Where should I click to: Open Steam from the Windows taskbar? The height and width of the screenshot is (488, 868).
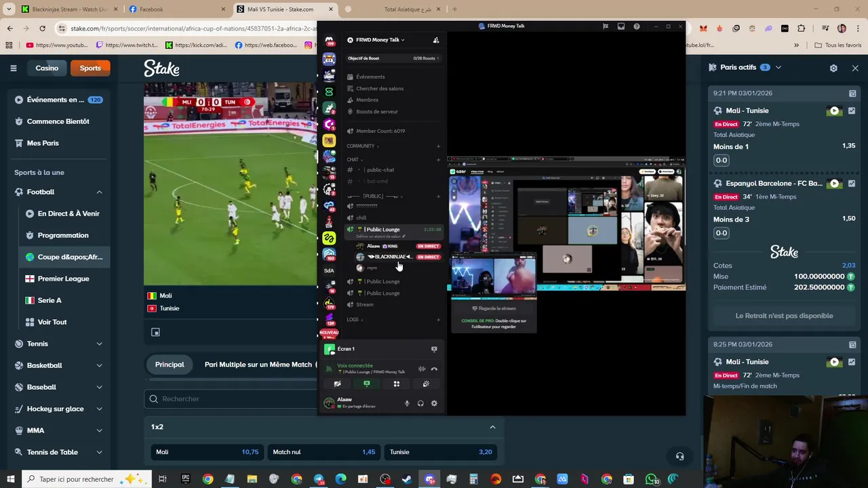pyautogui.click(x=407, y=479)
